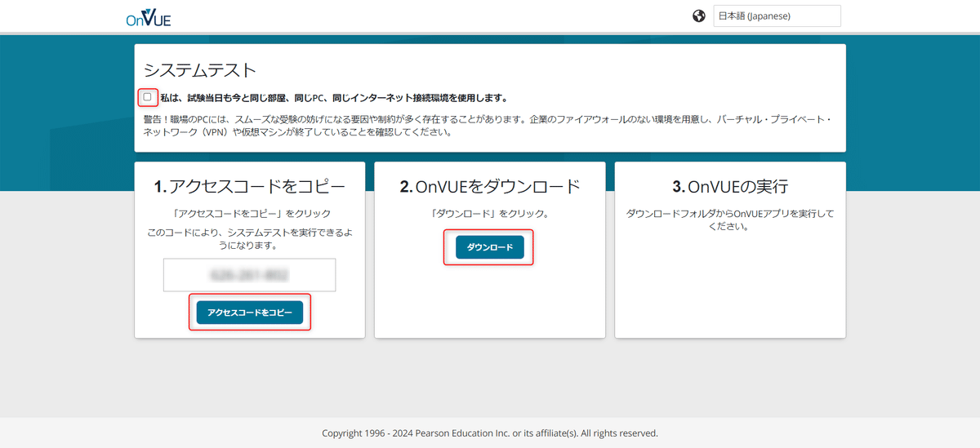Click the 1. アクセスコードをコピー heading
The width and height of the screenshot is (980, 448).
click(x=250, y=187)
